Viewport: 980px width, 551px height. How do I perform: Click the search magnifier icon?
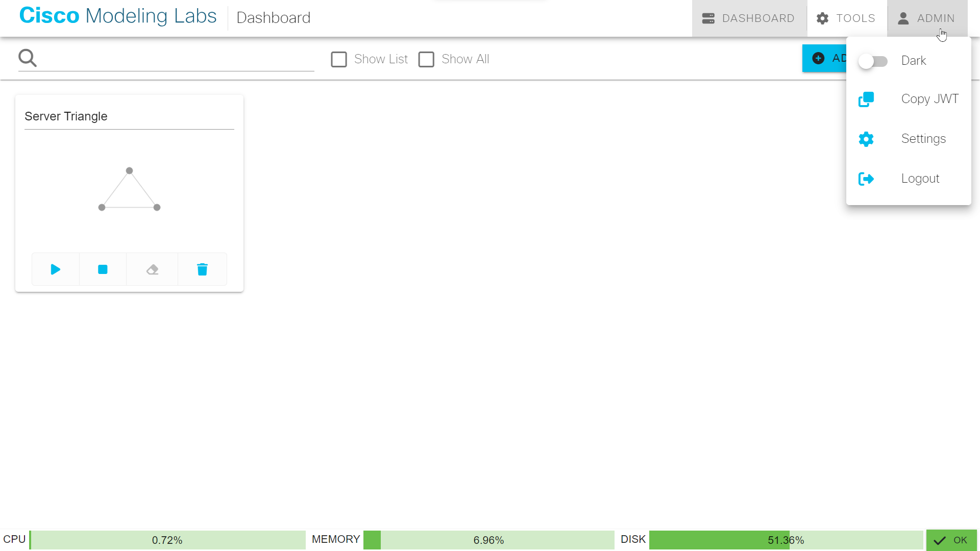(28, 58)
